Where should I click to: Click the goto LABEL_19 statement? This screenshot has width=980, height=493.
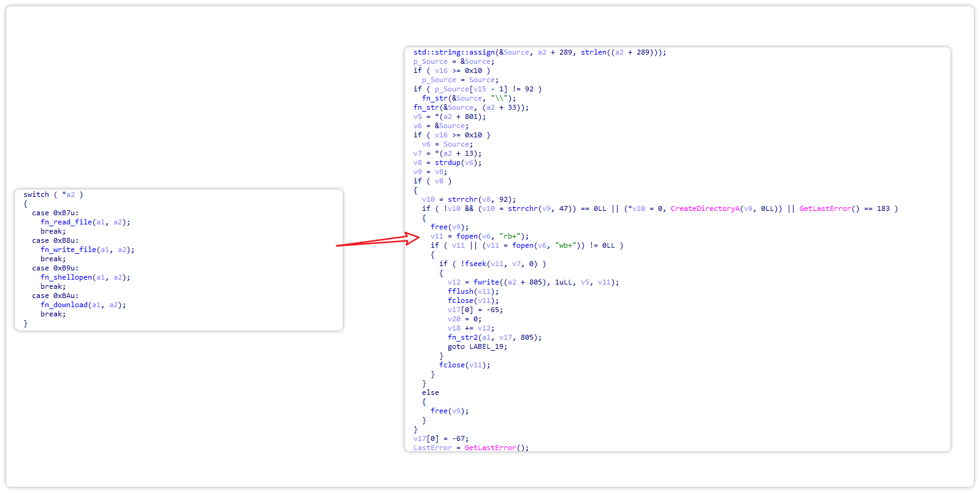pos(477,346)
